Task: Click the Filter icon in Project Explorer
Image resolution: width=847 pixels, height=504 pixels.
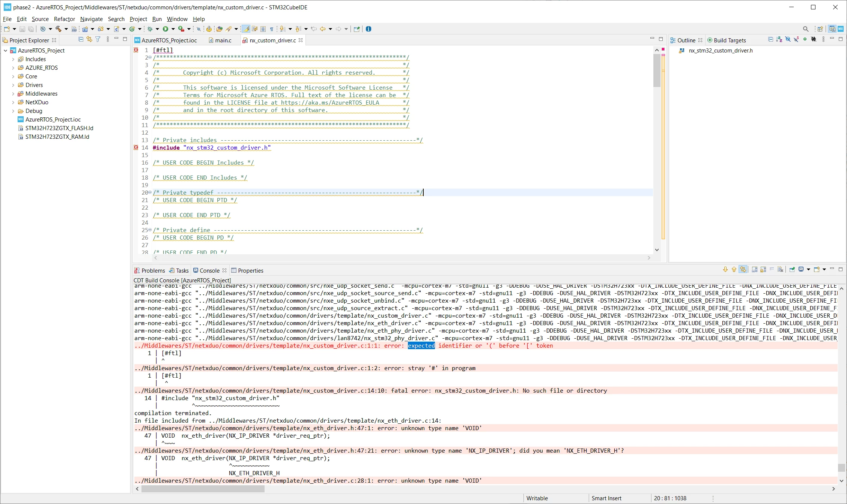Action: click(98, 39)
